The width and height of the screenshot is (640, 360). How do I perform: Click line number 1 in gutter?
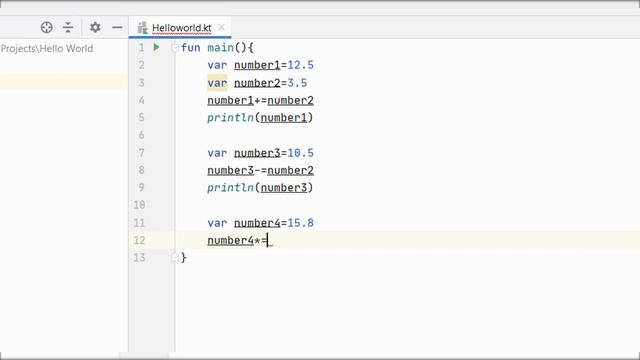[141, 48]
